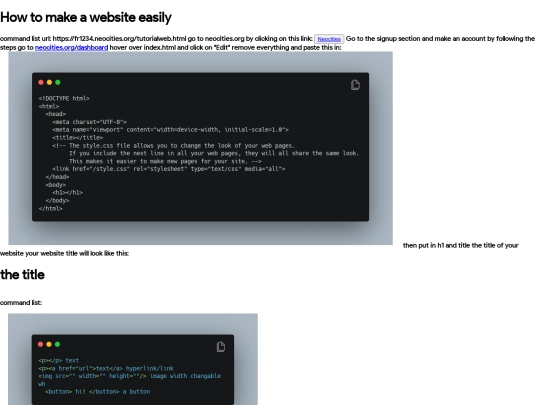Click red dot in command list window
The image size is (540, 405).
click(x=41, y=344)
